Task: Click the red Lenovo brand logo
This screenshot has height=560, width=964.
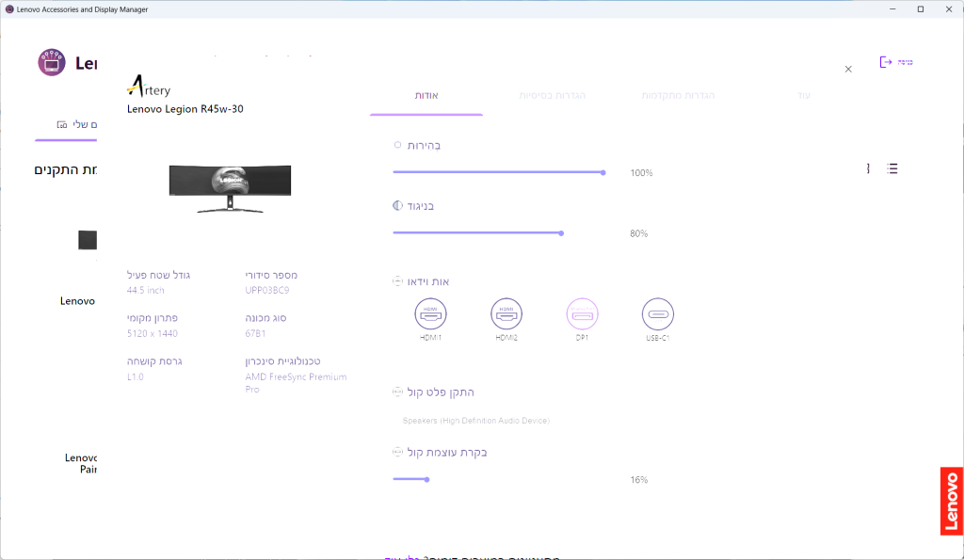Action: (951, 501)
